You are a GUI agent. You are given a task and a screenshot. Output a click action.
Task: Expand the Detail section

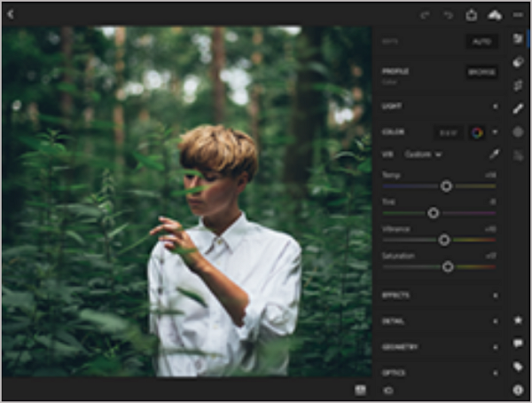click(440, 321)
